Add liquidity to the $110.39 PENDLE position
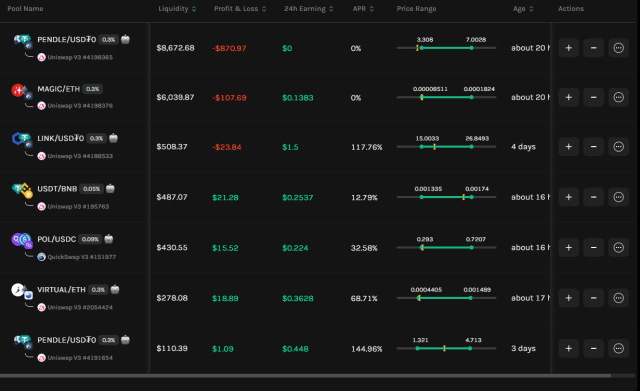The width and height of the screenshot is (640, 391). tap(568, 349)
